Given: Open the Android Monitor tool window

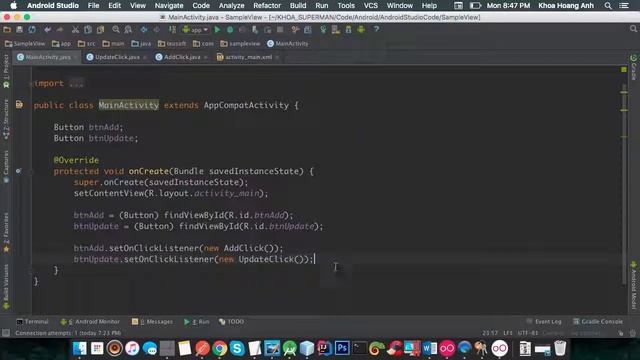Looking at the screenshot, I should tap(90, 322).
